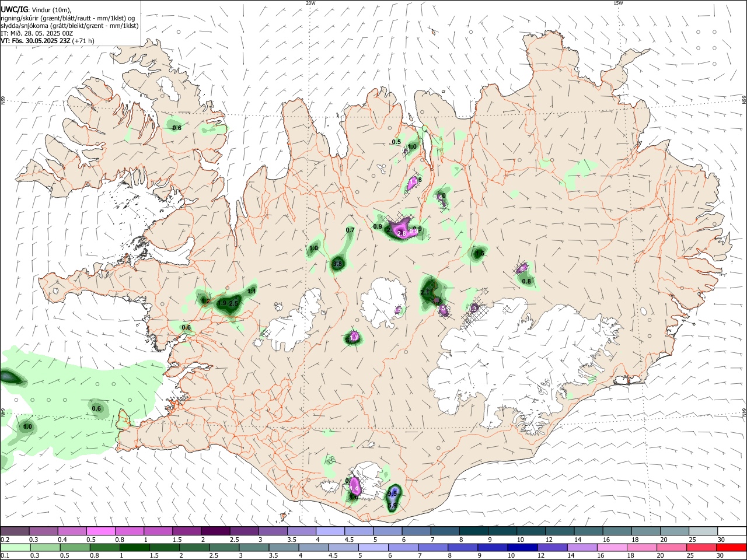Select the light pink 16 swatch in the bottom legend

point(612,547)
